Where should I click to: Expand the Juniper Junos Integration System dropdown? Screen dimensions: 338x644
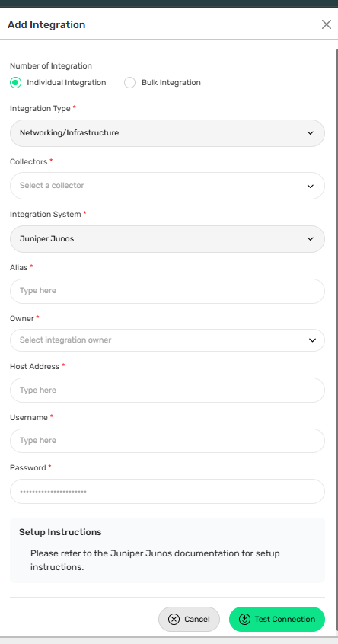(x=167, y=238)
